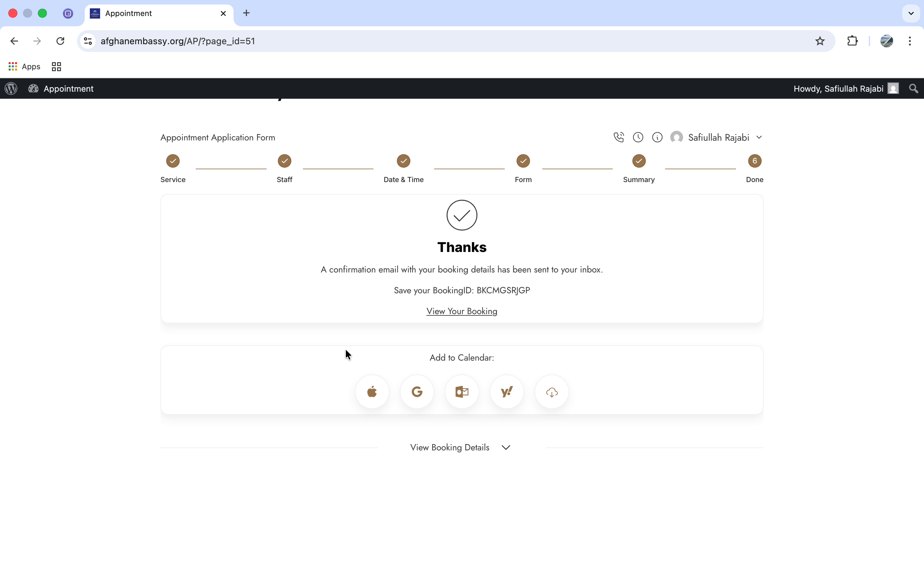924x577 pixels.
Task: Open the Apps menu in bookmarks bar
Action: [24, 66]
